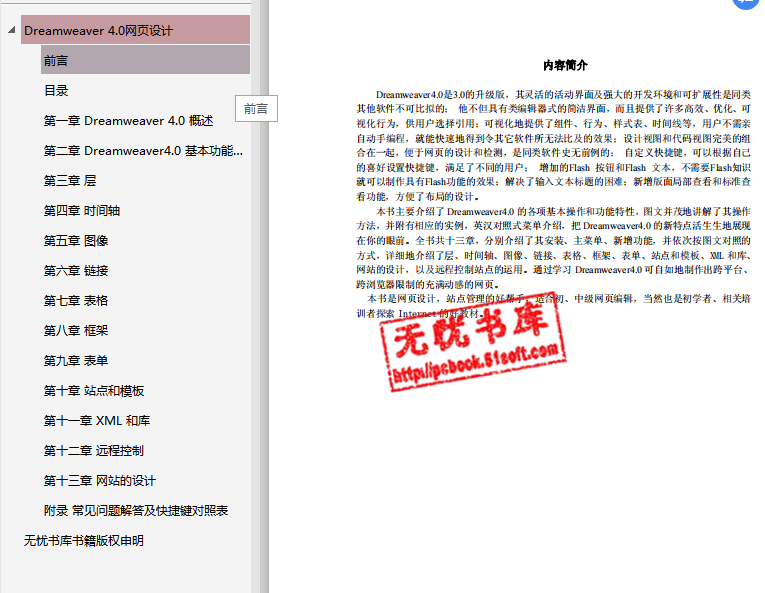Select 第十三章 网站的设计 chapter

click(100, 481)
